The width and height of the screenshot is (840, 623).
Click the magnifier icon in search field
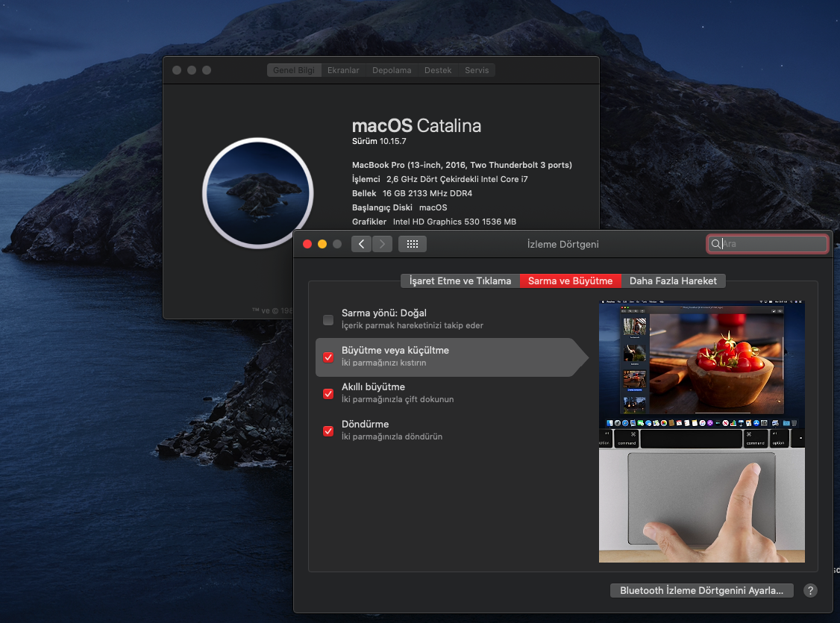715,244
